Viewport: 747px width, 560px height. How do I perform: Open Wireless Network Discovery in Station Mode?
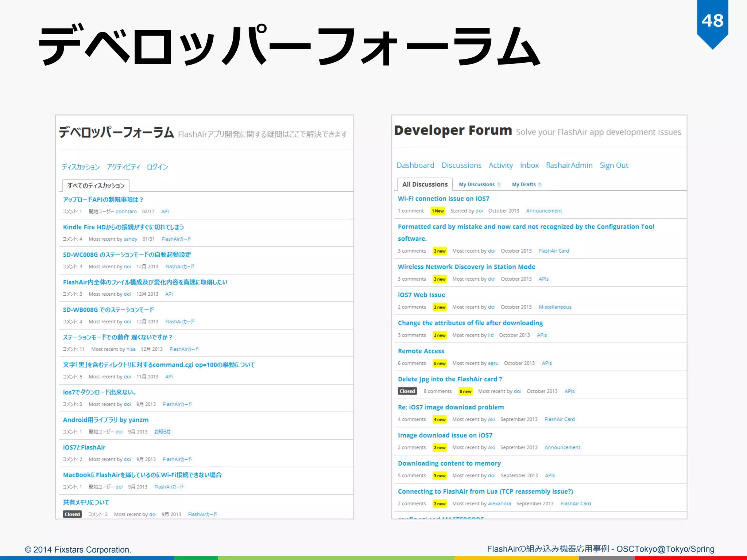466,267
